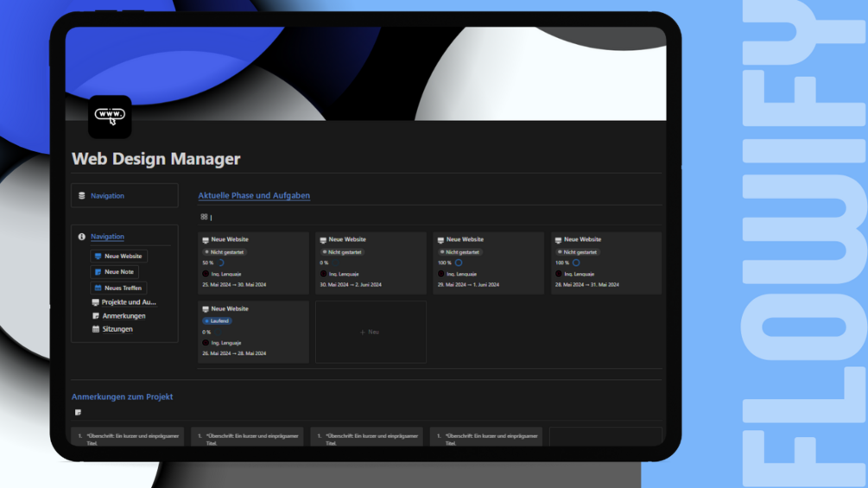Viewport: 868px width, 488px height.
Task: Click Nicht gestartet tag on the 28. Mai card
Action: [578, 252]
